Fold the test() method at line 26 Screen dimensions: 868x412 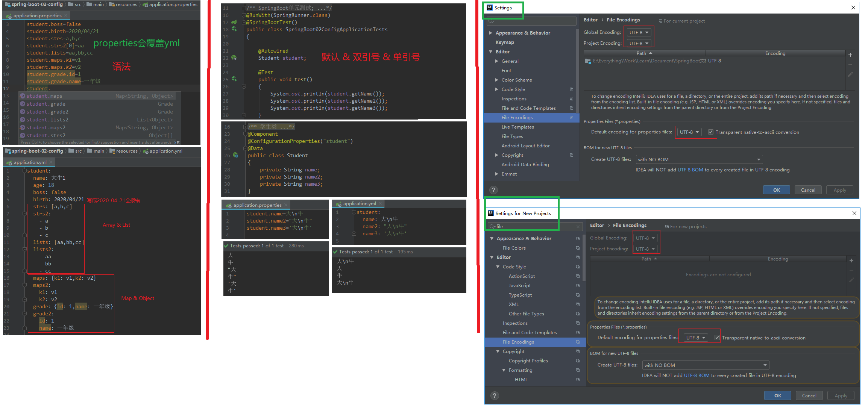pyautogui.click(x=244, y=86)
